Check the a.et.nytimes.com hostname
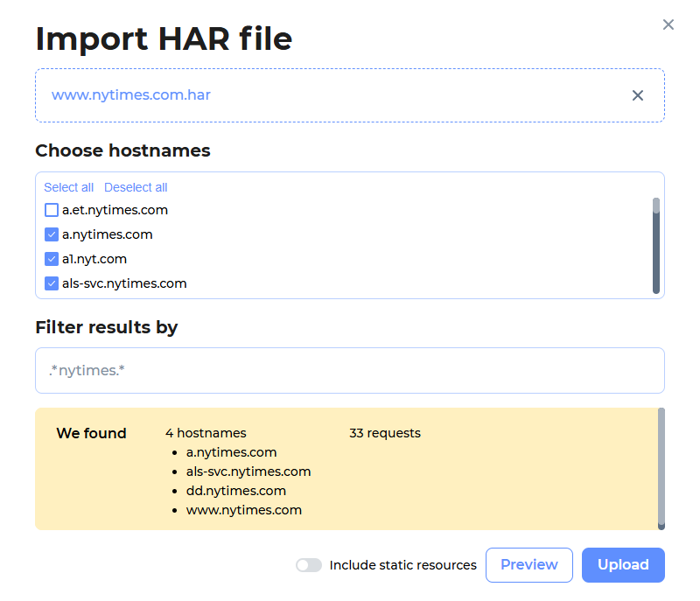This screenshot has width=700, height=601. tap(51, 210)
